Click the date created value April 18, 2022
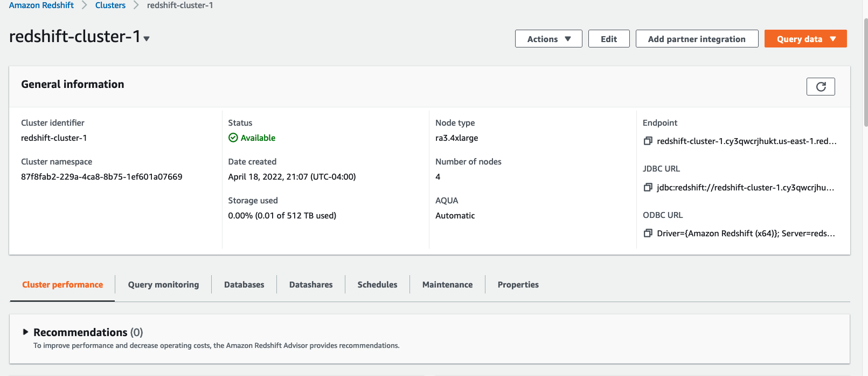The width and height of the screenshot is (868, 376). pyautogui.click(x=292, y=176)
